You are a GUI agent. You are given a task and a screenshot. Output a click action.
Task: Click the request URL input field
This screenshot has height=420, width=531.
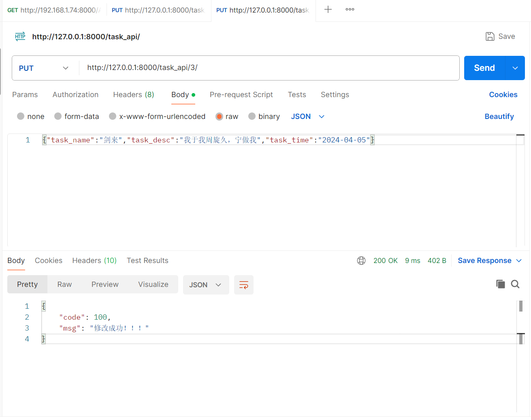[x=269, y=68]
